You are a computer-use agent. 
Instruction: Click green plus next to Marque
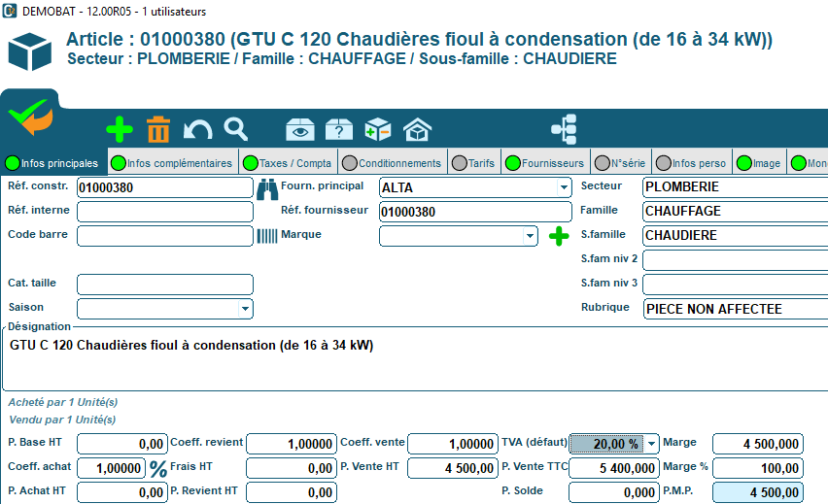click(559, 236)
